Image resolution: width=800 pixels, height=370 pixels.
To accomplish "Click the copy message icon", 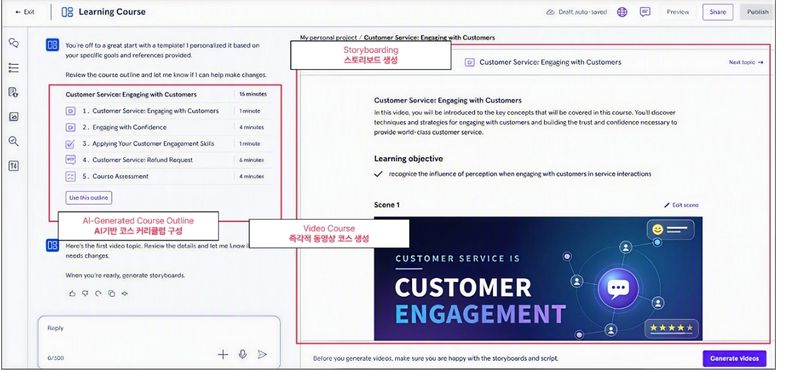I will coord(112,293).
